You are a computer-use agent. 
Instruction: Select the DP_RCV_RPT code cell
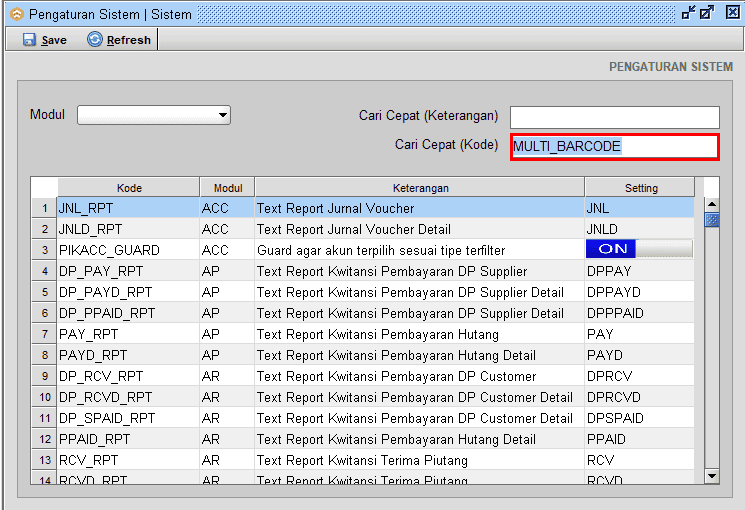pos(128,376)
